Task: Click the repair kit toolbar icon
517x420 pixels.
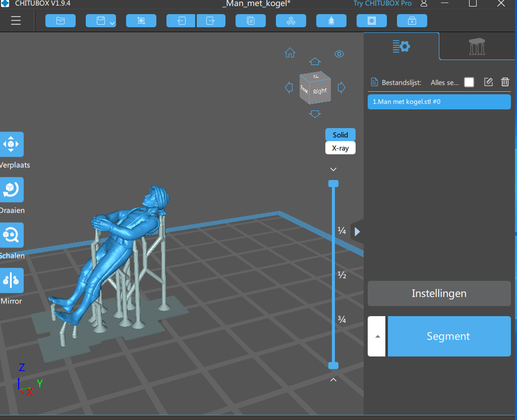Action: [412, 21]
